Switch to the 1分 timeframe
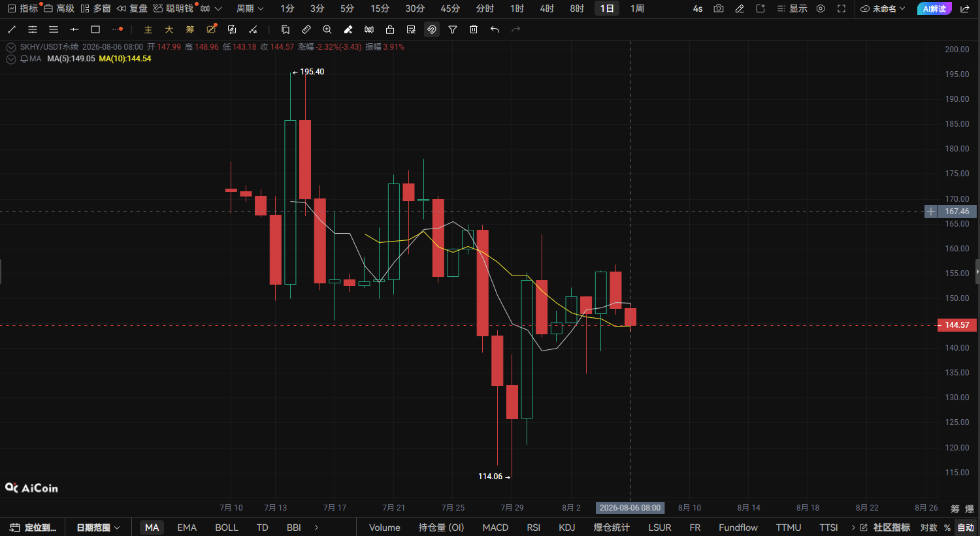The image size is (980, 536). point(287,8)
